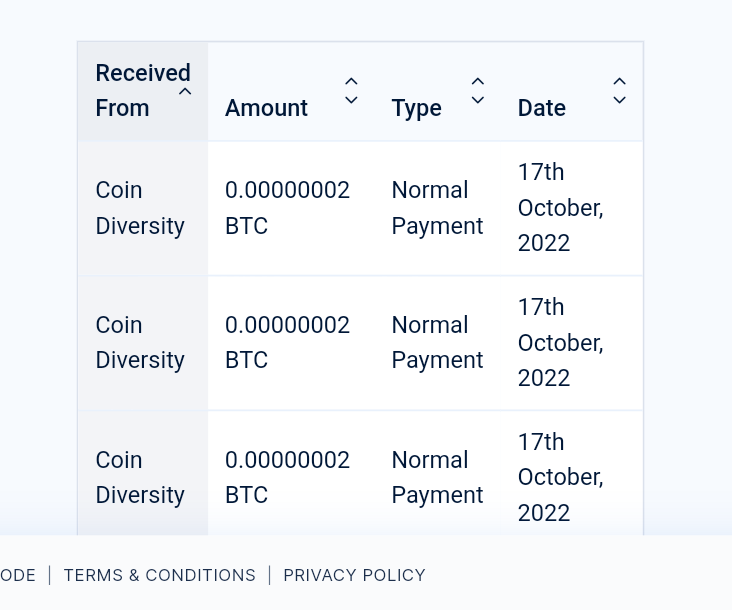Image resolution: width=732 pixels, height=610 pixels.
Task: Select third row Coin Diversity cell
Action: tap(140, 478)
